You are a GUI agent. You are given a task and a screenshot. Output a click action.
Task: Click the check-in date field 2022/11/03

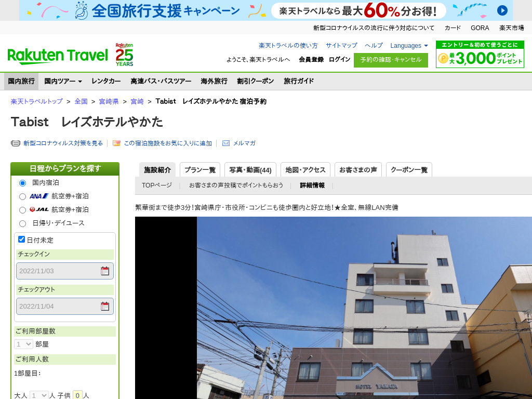coord(65,271)
